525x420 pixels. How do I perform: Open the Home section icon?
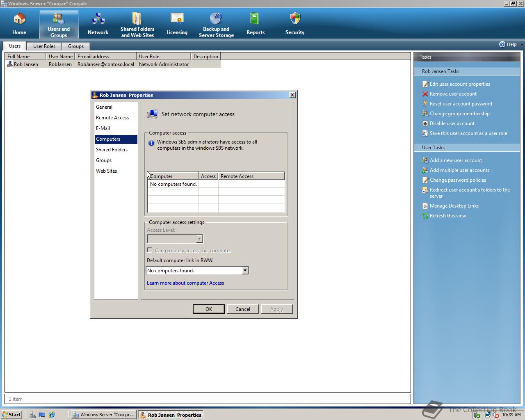pos(19,19)
